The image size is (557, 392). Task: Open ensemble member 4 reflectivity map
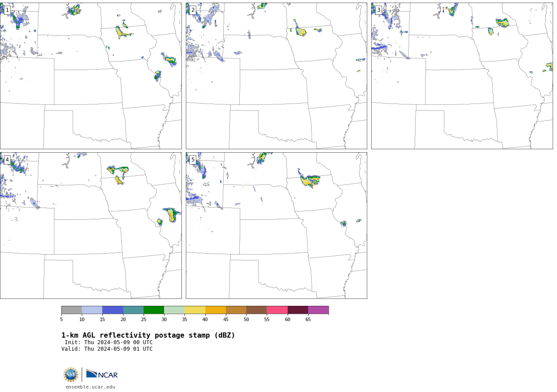91,225
